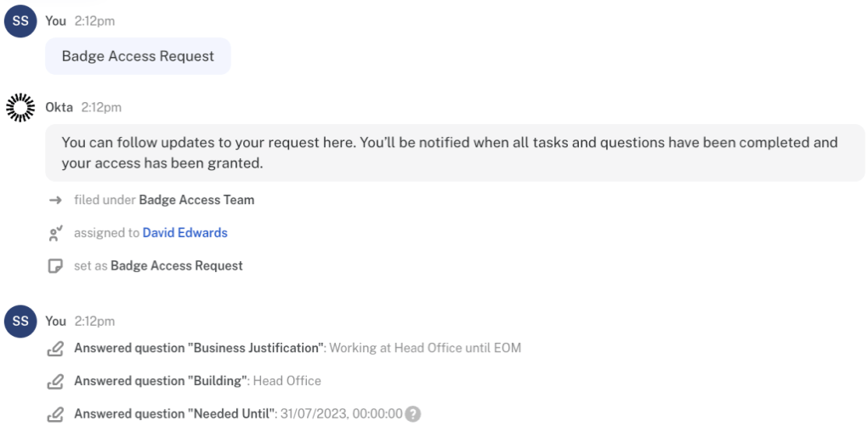
Task: Click the set as Badge Access Request text
Action: pyautogui.click(x=158, y=266)
